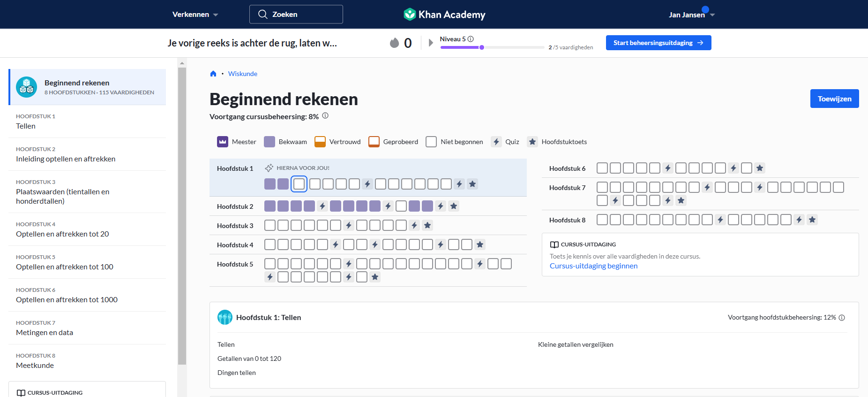Click the Beginnend rekenen course icon in sidebar
The height and width of the screenshot is (397, 868).
27,87
